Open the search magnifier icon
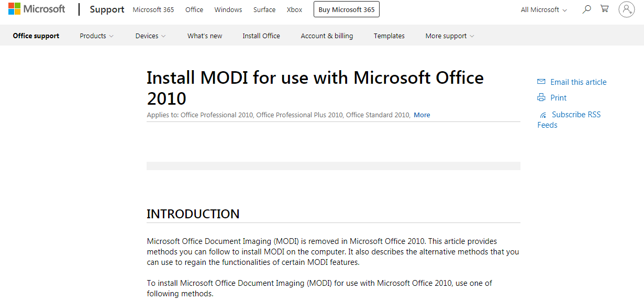Image resolution: width=644 pixels, height=301 pixels. pyautogui.click(x=586, y=9)
